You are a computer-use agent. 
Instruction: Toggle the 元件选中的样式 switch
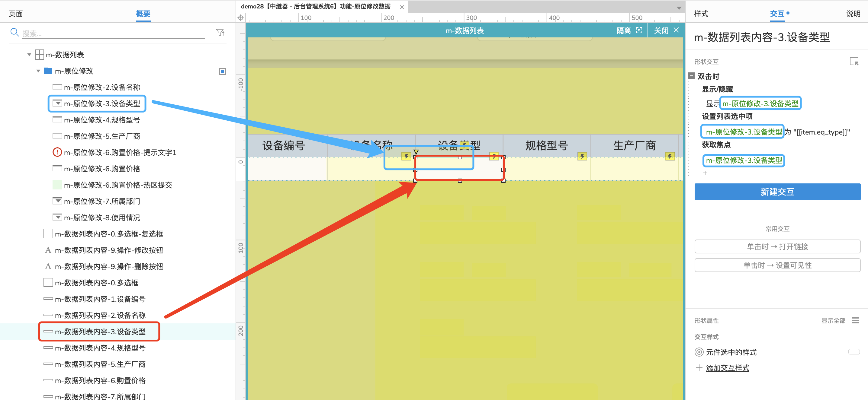tap(854, 352)
